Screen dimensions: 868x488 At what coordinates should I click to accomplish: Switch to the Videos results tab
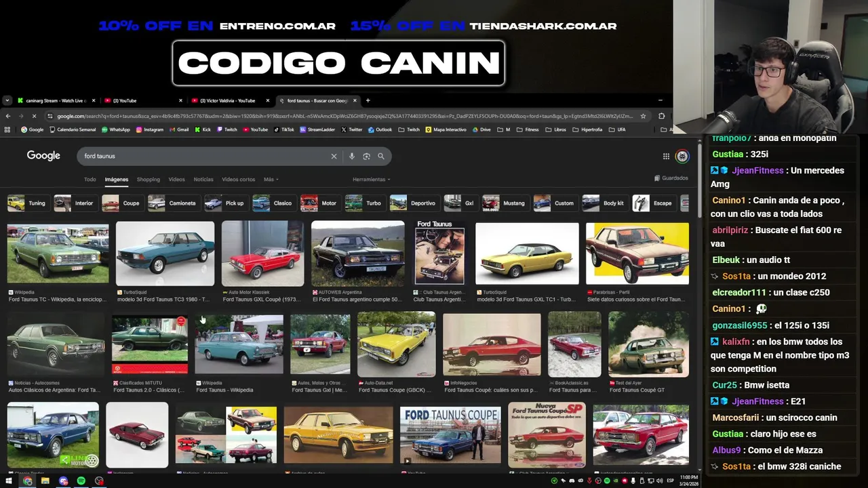click(176, 180)
